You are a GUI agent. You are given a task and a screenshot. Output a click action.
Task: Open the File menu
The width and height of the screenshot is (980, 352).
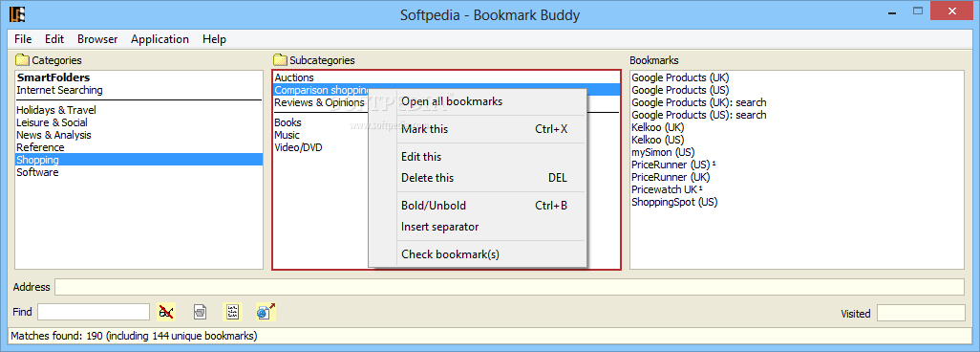[x=23, y=39]
